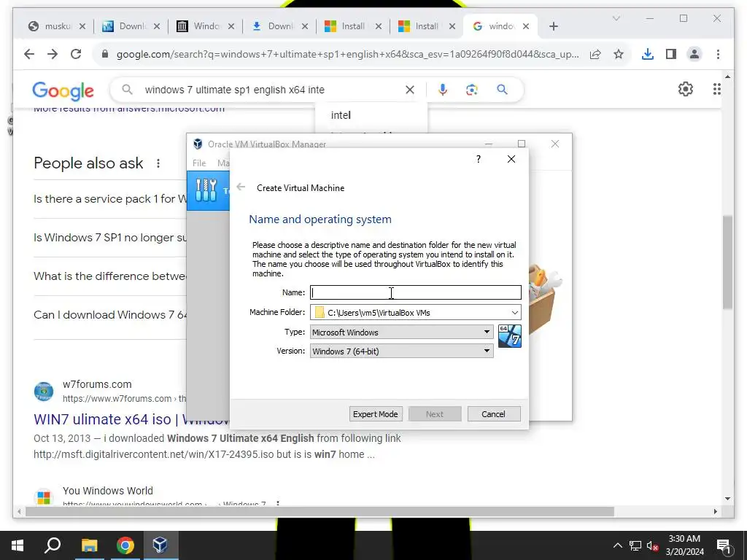The image size is (747, 560).
Task: Open Chrome tab search chevron
Action: [616, 18]
